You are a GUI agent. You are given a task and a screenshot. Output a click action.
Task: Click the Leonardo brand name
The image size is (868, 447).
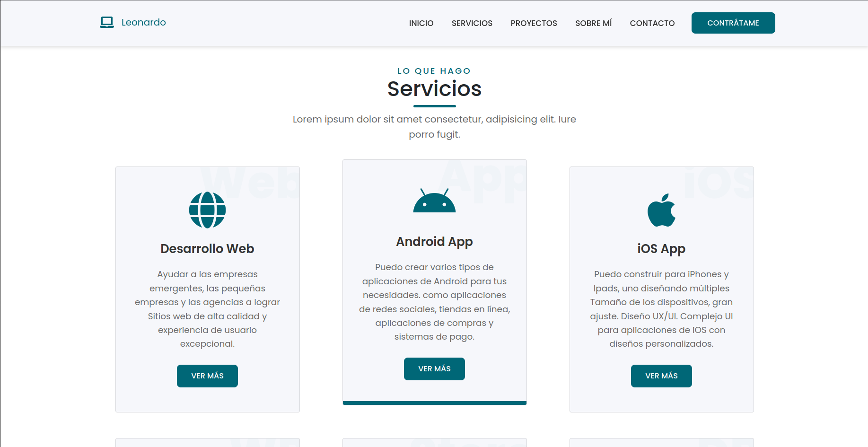[143, 22]
